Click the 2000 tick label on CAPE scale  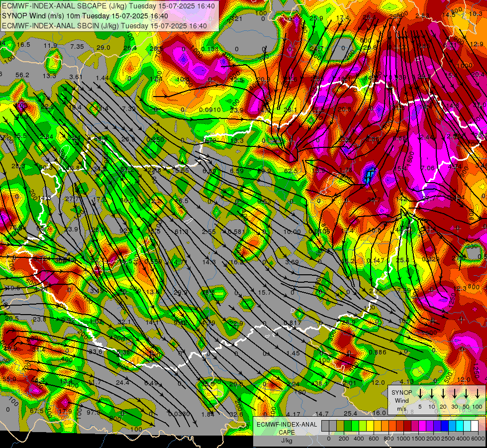(433, 439)
